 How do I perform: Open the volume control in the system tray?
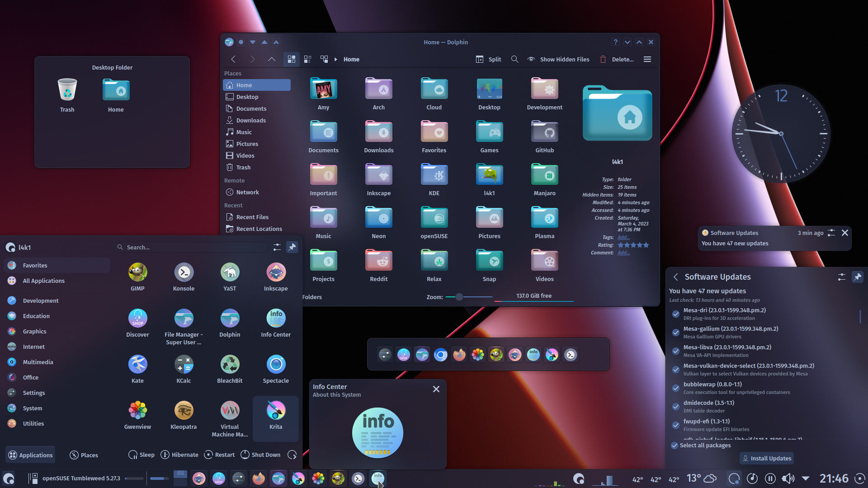coord(788,478)
